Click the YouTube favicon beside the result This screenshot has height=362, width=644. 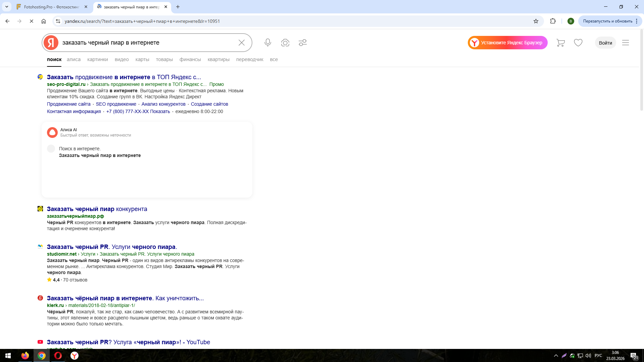pyautogui.click(x=40, y=342)
